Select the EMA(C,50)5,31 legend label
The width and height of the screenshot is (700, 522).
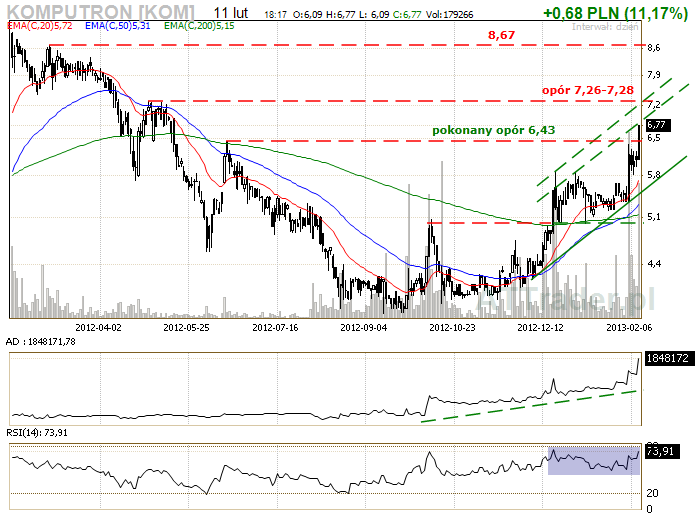coord(117,26)
